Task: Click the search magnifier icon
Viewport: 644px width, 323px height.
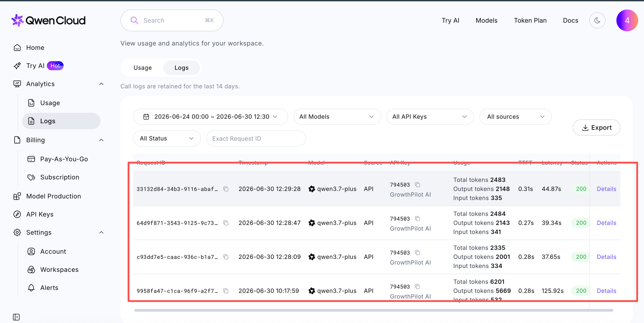Action: [x=134, y=20]
